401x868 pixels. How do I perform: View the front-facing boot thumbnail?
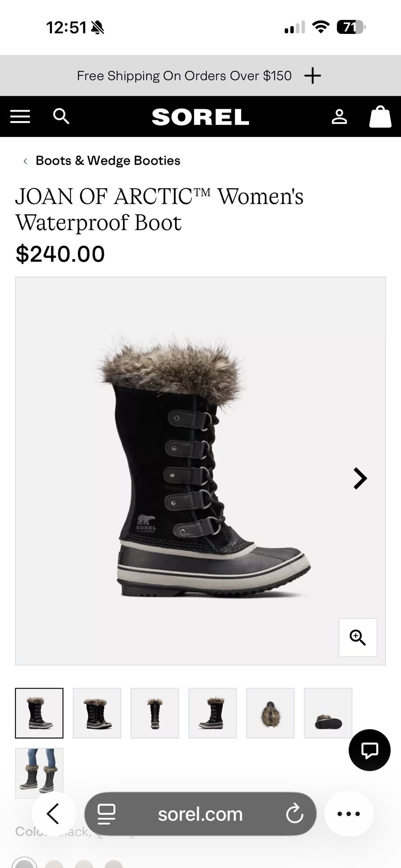155,713
